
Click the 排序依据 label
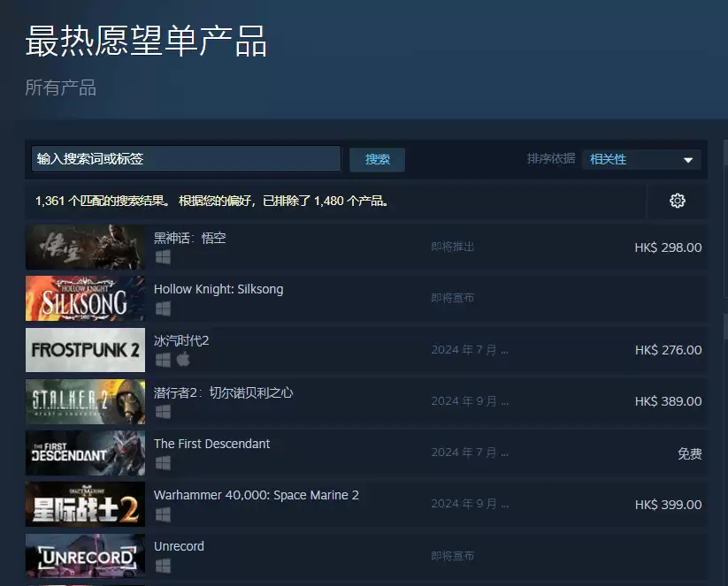click(551, 159)
